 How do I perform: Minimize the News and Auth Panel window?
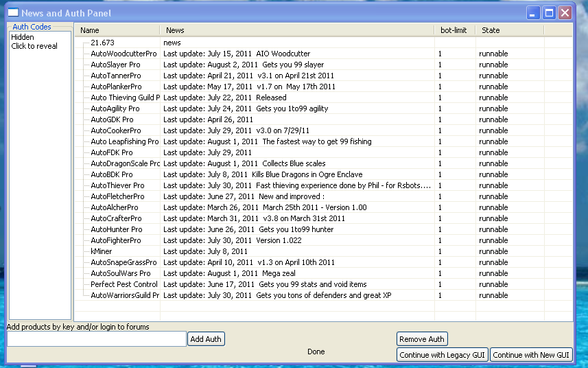(x=533, y=13)
